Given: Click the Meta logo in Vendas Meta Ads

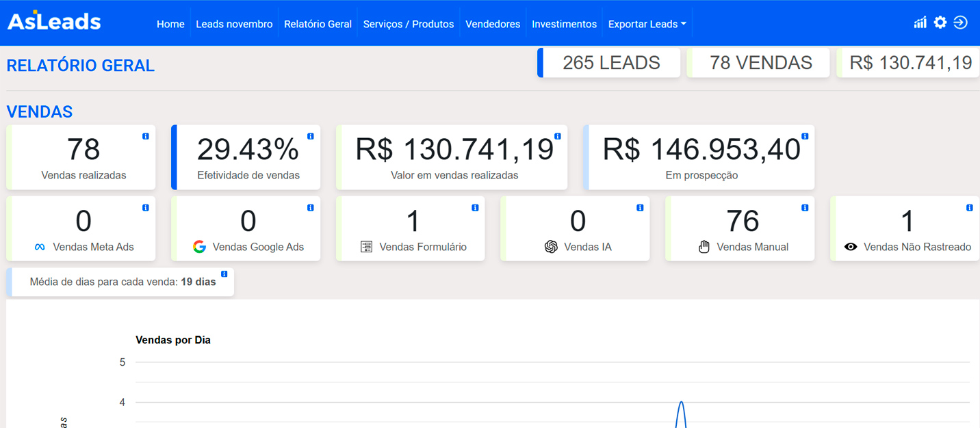Looking at the screenshot, I should (40, 248).
